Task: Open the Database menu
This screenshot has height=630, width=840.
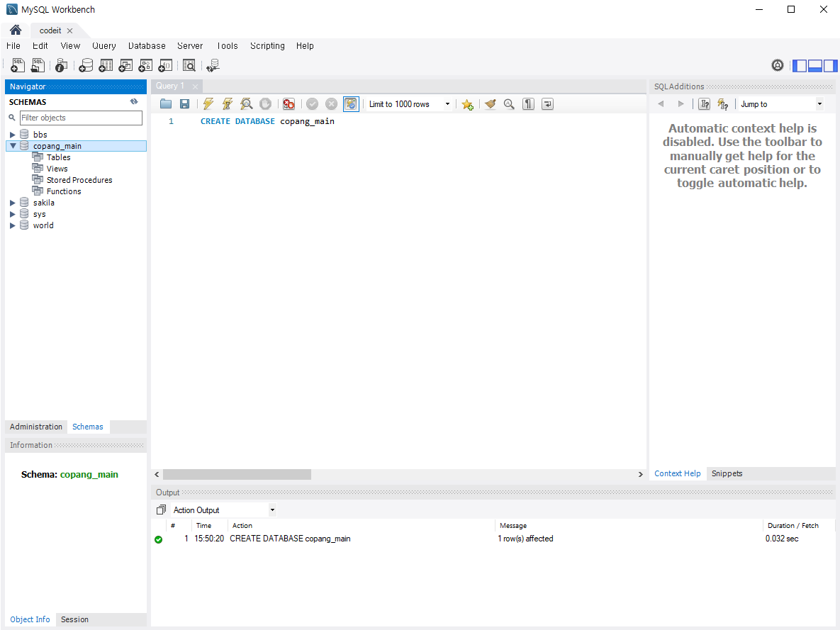Action: 147,45
